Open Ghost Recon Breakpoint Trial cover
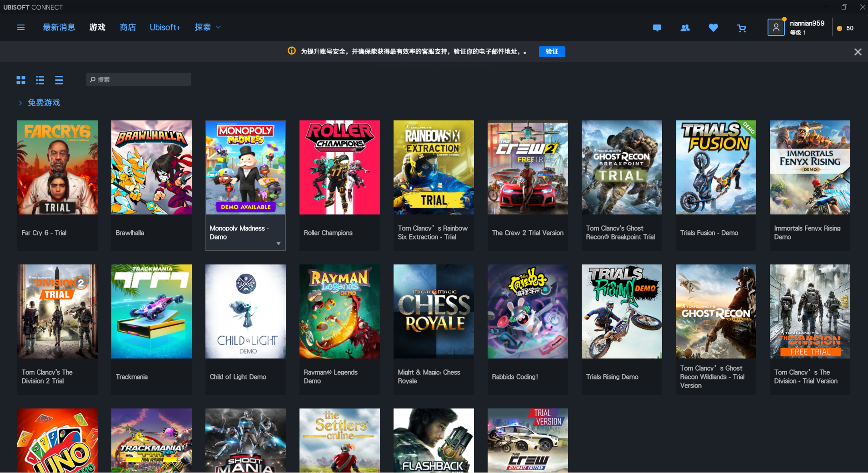868x473 pixels. pos(622,167)
